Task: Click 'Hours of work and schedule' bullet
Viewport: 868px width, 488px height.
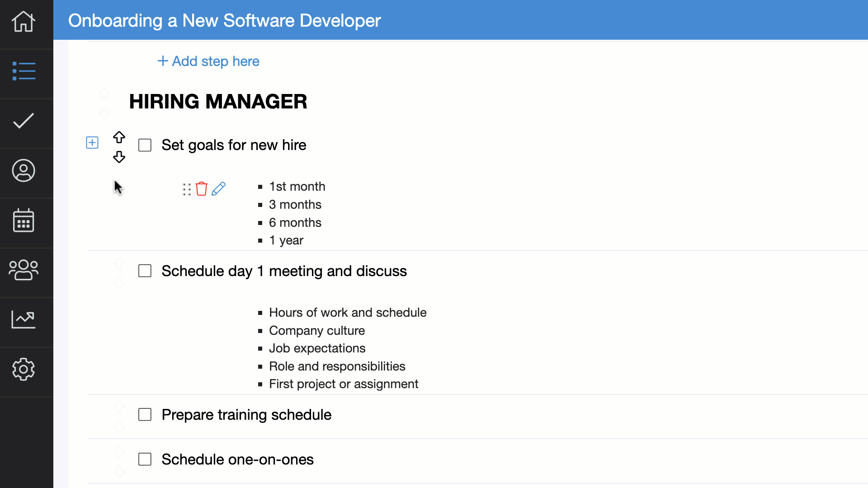Action: [x=348, y=313]
